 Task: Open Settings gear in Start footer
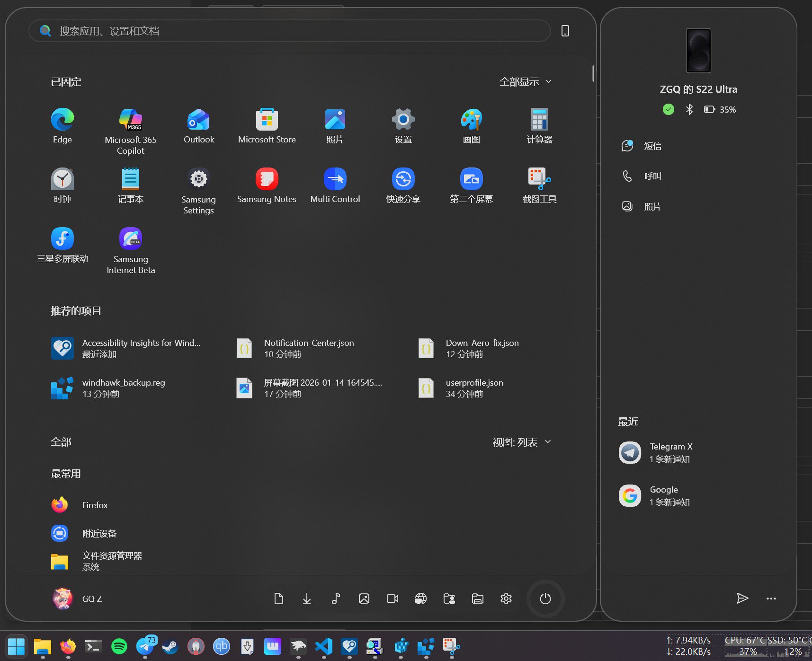pyautogui.click(x=506, y=599)
